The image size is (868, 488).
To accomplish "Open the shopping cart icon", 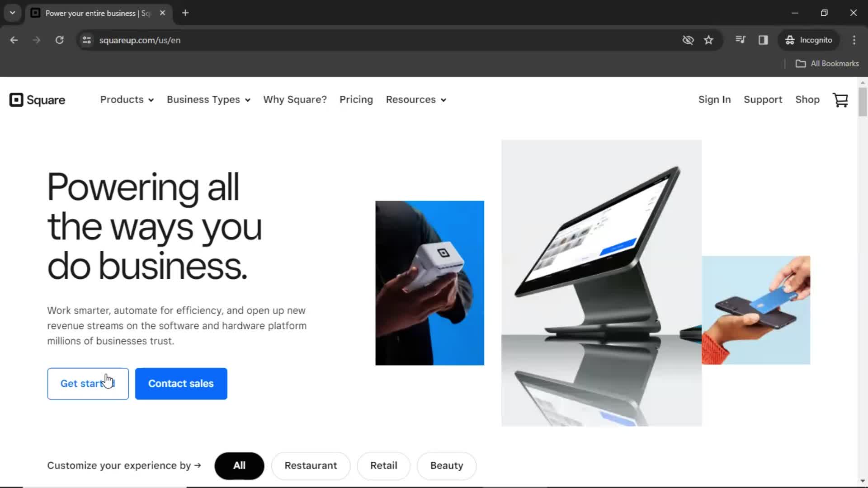I will tap(841, 99).
